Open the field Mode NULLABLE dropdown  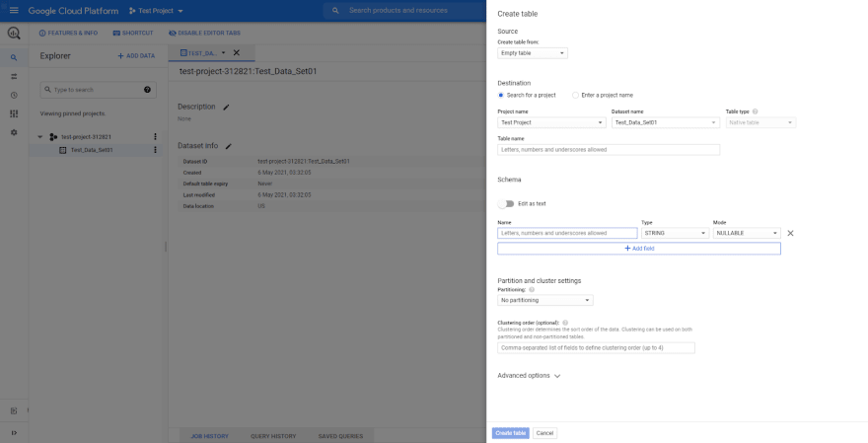tap(747, 233)
